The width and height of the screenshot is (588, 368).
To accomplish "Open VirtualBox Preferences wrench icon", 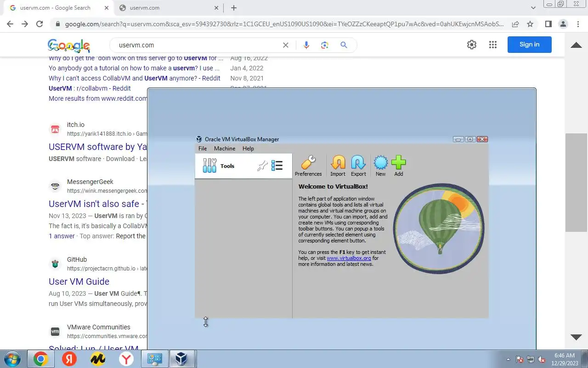I will (308, 166).
